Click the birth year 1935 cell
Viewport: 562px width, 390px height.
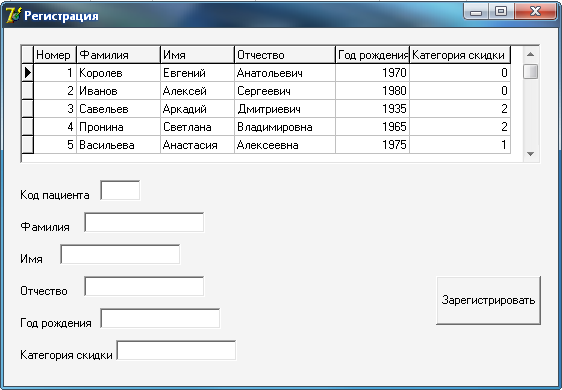pyautogui.click(x=373, y=109)
